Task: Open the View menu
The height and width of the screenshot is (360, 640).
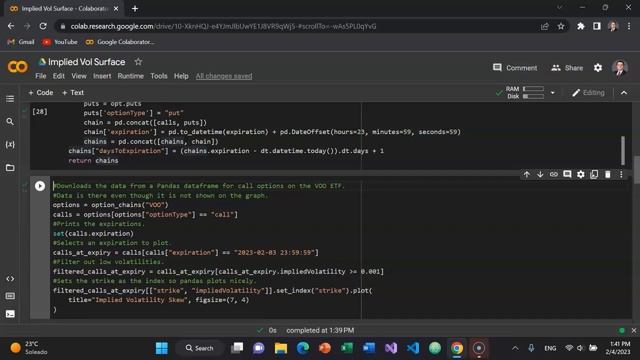Action: point(79,76)
